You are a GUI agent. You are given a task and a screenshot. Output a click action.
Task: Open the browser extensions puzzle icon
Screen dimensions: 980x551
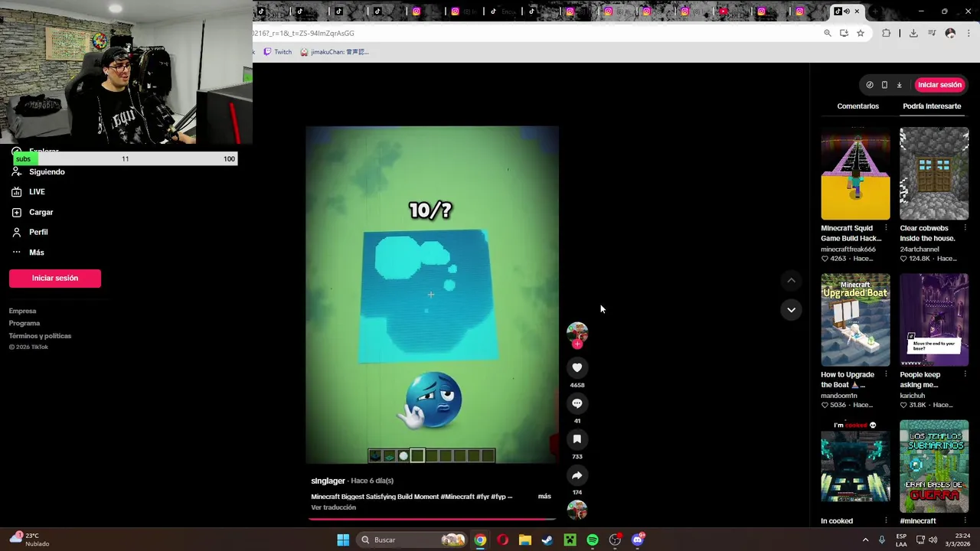[x=887, y=34]
